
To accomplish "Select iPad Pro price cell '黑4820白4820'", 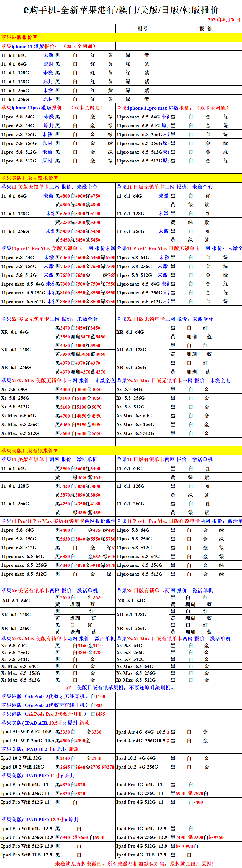I will pos(85,784).
